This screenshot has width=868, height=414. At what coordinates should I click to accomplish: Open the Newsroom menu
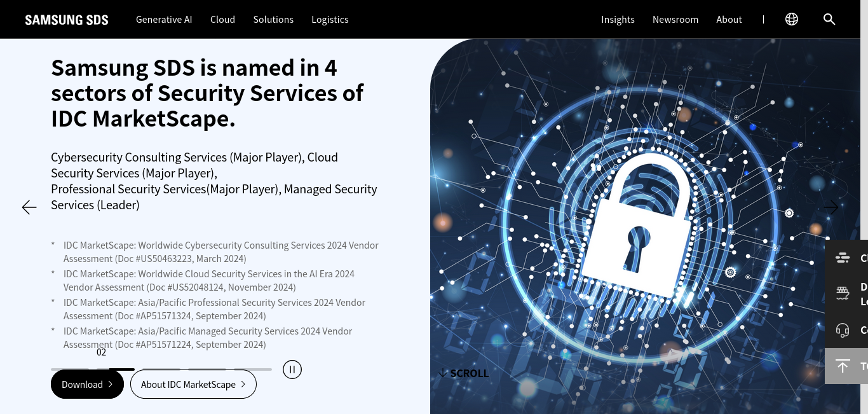click(x=675, y=20)
